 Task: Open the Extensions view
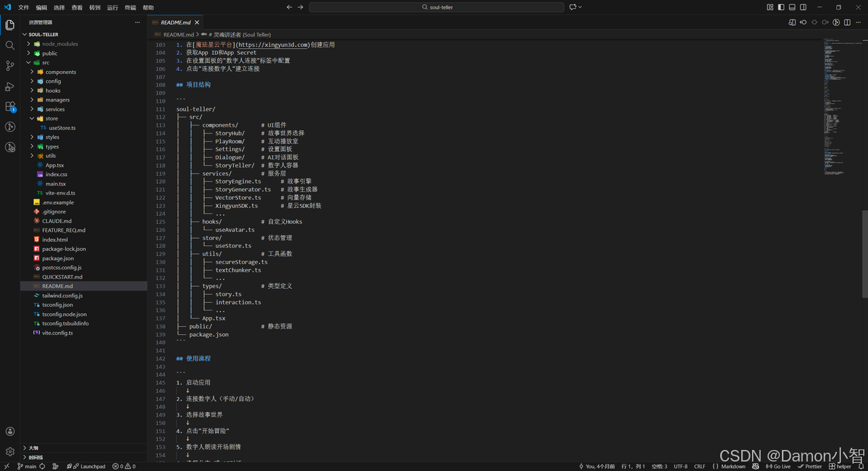point(10,106)
